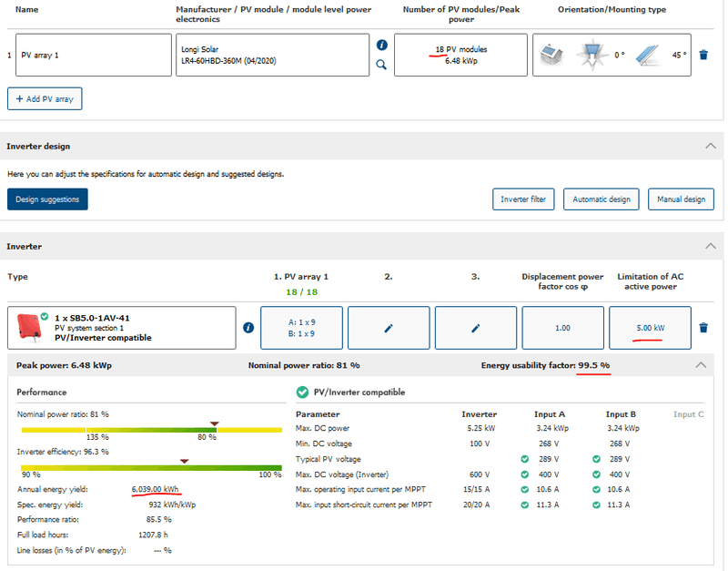Delete PV array 1 with trash icon
Viewport: 728px width, 571px height.
click(703, 55)
